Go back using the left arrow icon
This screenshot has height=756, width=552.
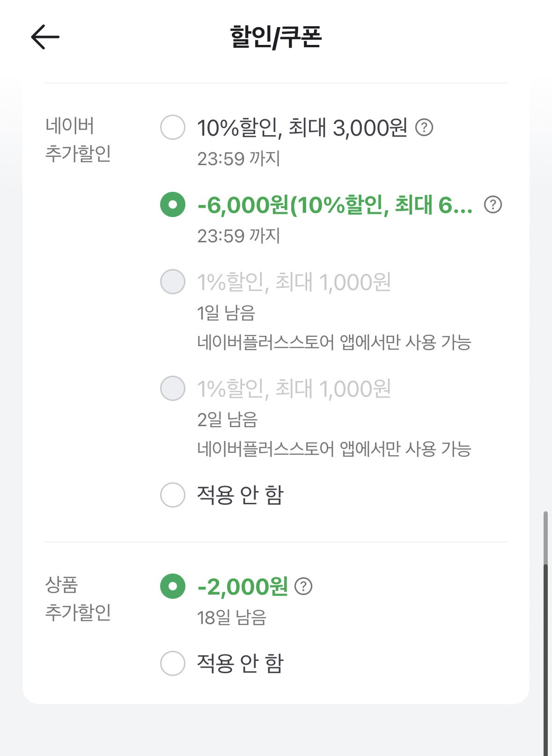(45, 36)
